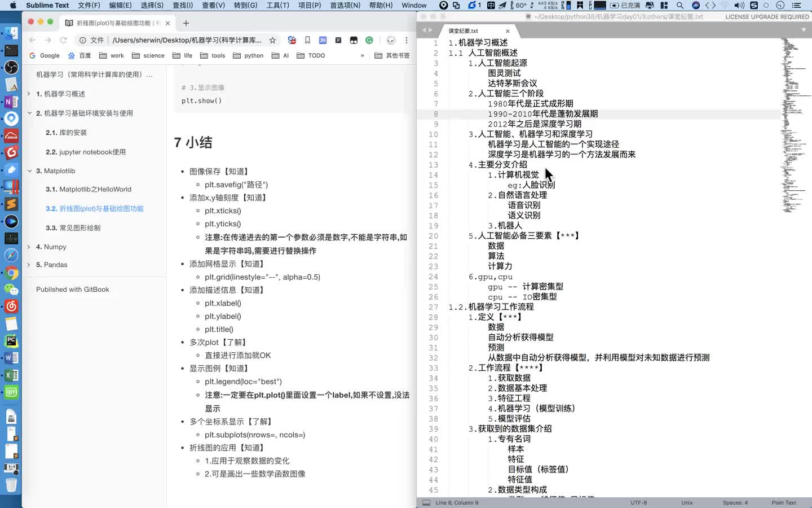This screenshot has width=812, height=508.
Task: Open the 'Unix' line endings selector
Action: [687, 502]
